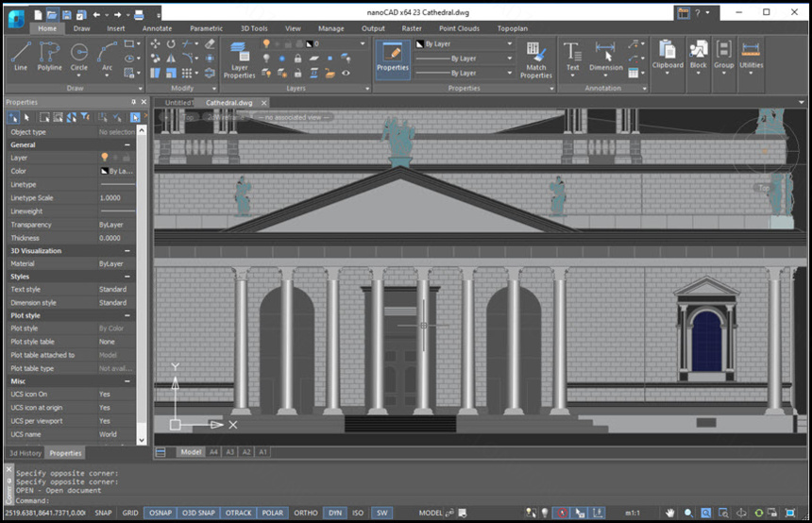Click the Zoom magnifier in status bar
Screen dimensions: 812x523
point(688,513)
